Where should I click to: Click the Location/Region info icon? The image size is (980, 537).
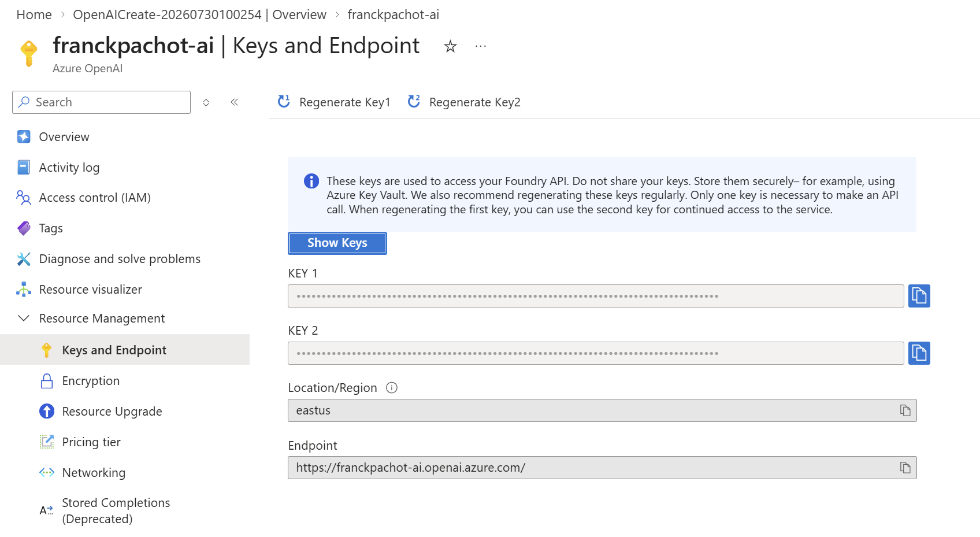(392, 388)
